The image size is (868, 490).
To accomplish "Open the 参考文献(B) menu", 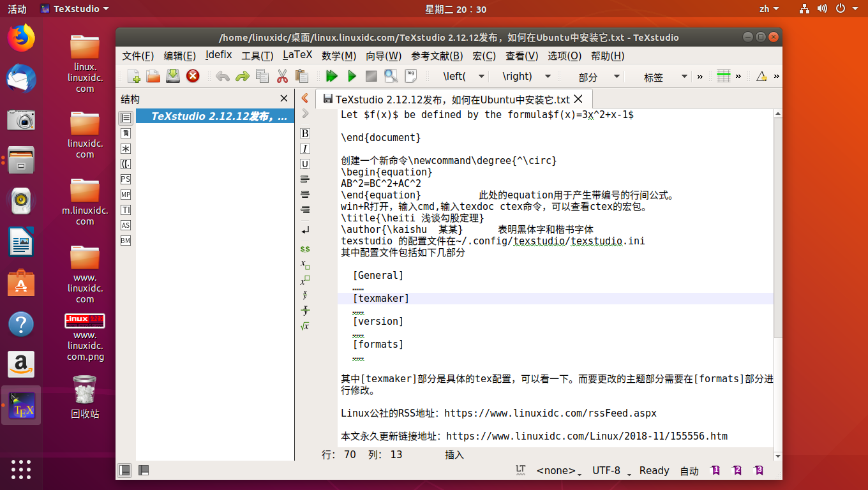I will (437, 56).
